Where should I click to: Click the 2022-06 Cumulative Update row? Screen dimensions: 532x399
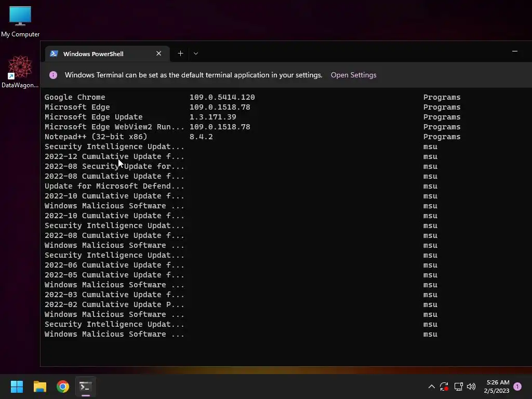click(x=114, y=265)
